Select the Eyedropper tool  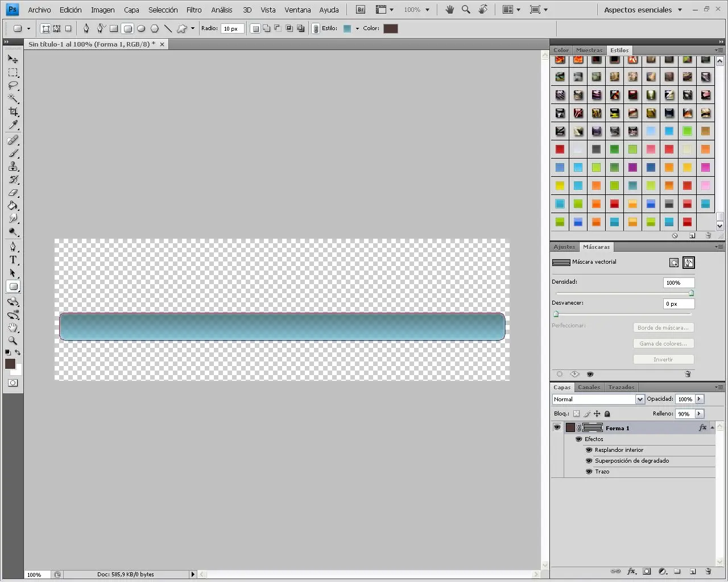13,125
